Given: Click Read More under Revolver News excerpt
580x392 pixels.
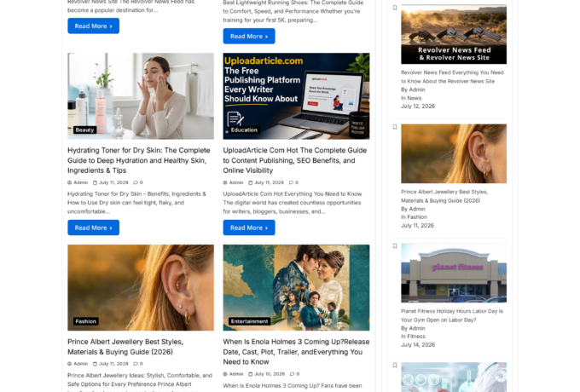Looking at the screenshot, I should tap(93, 26).
